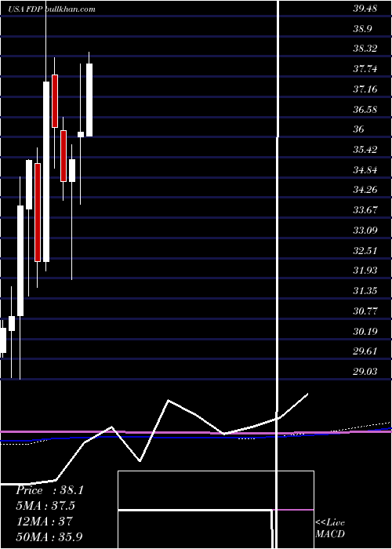Click the tallest white candle from 32.5 up to 37.5
Image resolution: width=392 pixels, height=549 pixels.
coord(46,172)
